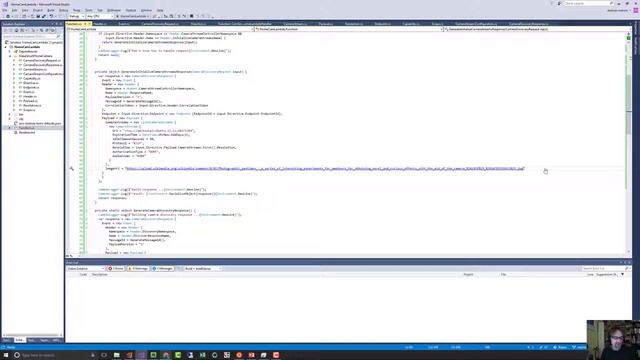Click the Quick Launch search box
This screenshot has height=360, width=640.
[589, 3]
